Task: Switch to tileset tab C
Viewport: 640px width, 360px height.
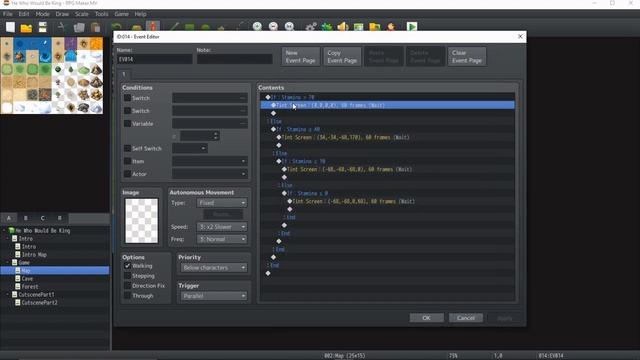Action: (x=42, y=218)
